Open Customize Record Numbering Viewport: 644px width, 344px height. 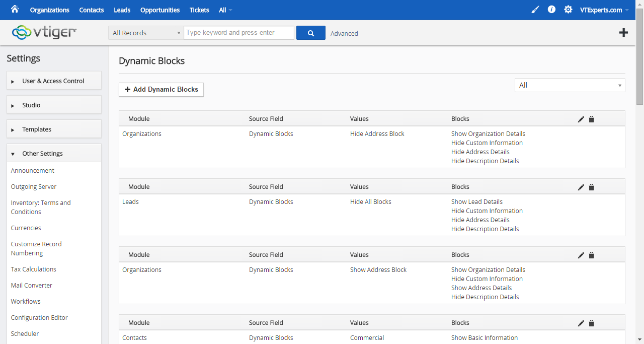[x=36, y=248]
